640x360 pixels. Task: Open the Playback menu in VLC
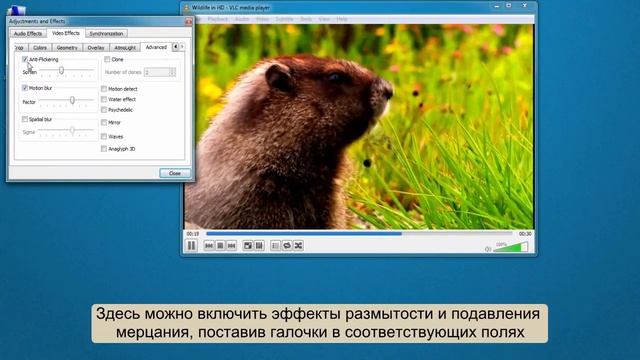pos(218,19)
